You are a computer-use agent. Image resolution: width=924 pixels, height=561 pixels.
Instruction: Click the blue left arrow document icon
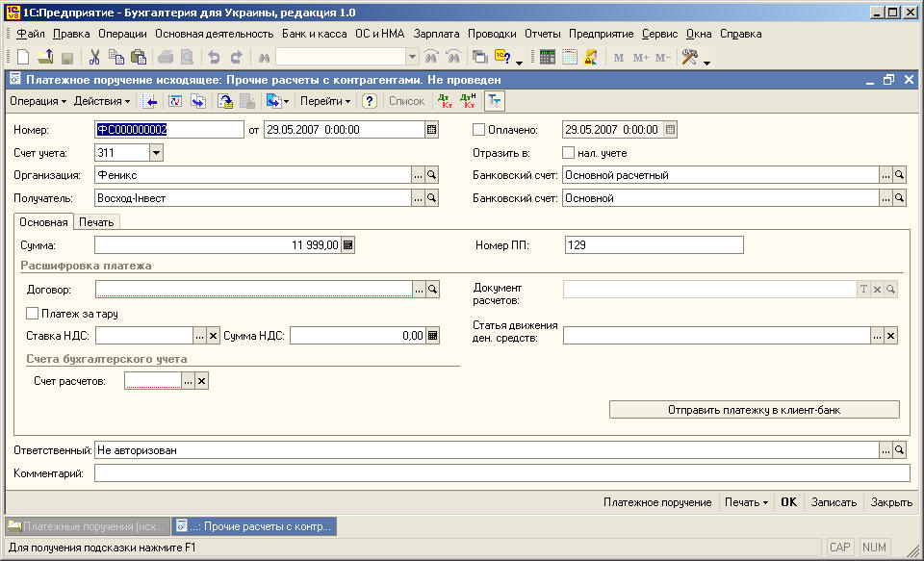tap(150, 101)
